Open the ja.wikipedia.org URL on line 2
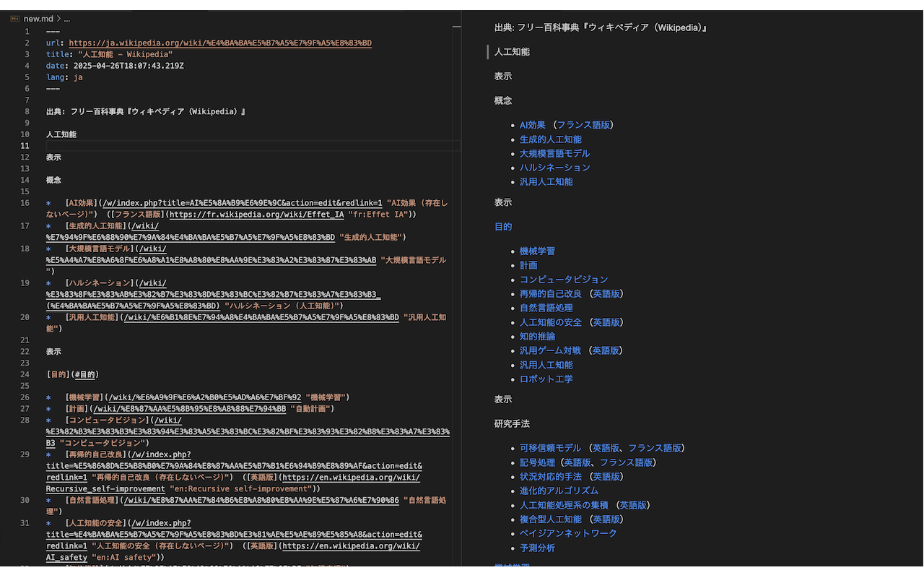 coord(220,43)
